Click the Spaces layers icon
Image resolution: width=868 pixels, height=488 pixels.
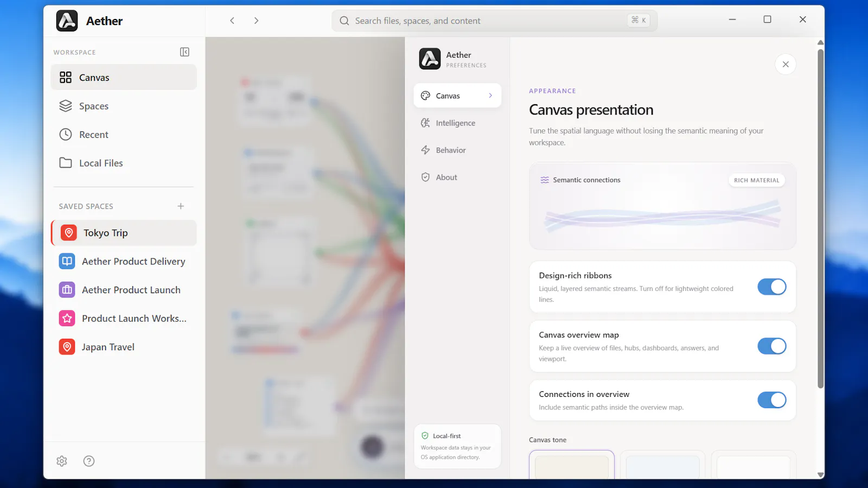(x=66, y=106)
